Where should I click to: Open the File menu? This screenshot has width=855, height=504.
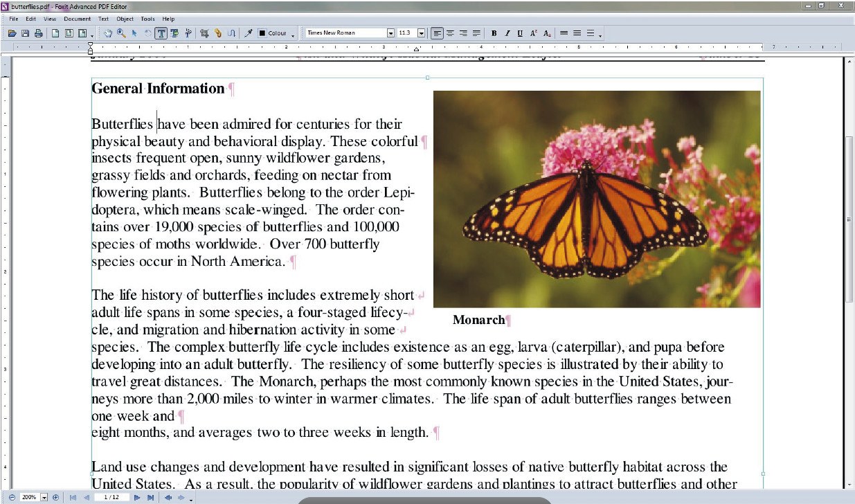pyautogui.click(x=13, y=19)
